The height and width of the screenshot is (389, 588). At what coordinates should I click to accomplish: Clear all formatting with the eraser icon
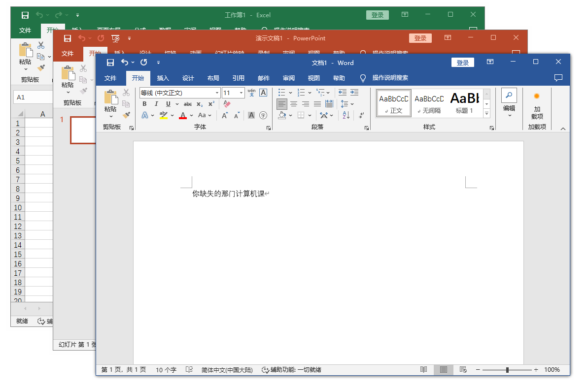coord(226,104)
